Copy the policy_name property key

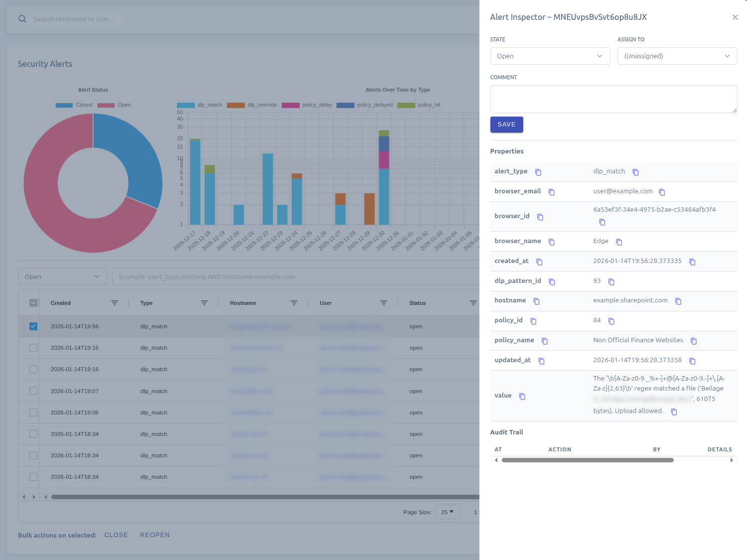(x=545, y=341)
